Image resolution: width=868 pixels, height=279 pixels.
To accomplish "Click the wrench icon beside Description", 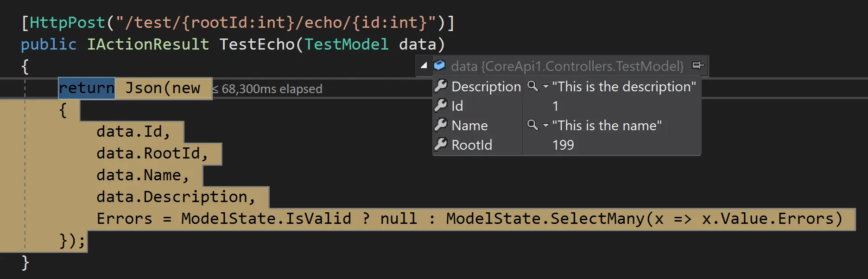I will 441,86.
